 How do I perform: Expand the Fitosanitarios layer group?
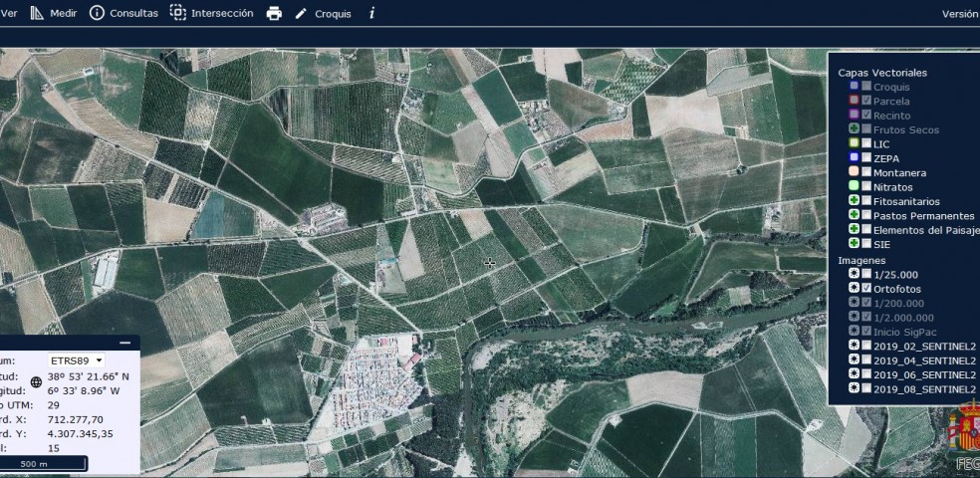point(854,201)
